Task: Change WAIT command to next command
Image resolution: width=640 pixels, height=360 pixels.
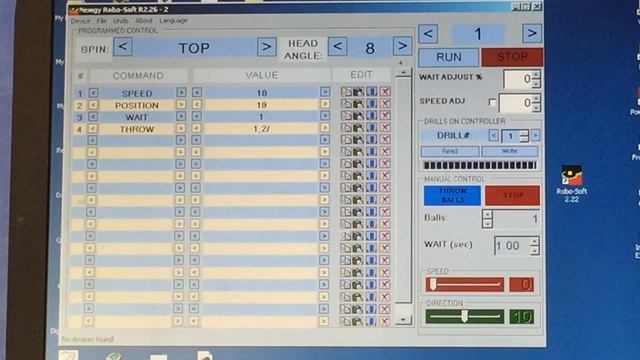Action: click(x=181, y=116)
